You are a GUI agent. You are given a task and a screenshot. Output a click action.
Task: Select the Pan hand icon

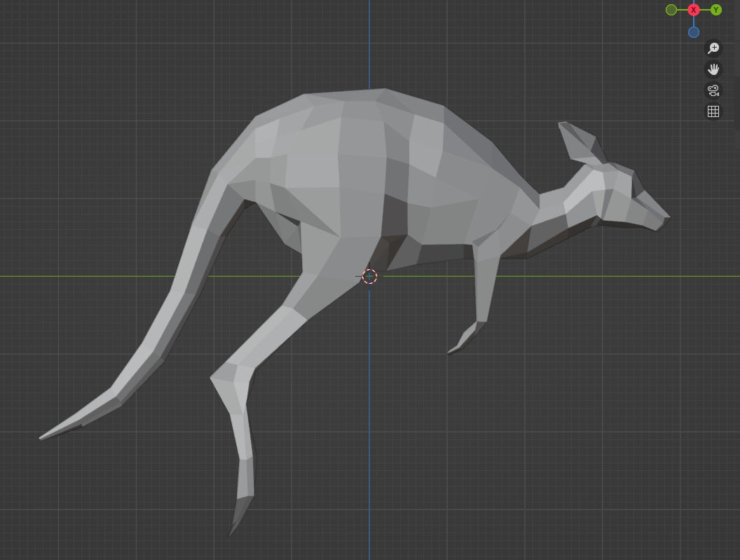(x=713, y=69)
